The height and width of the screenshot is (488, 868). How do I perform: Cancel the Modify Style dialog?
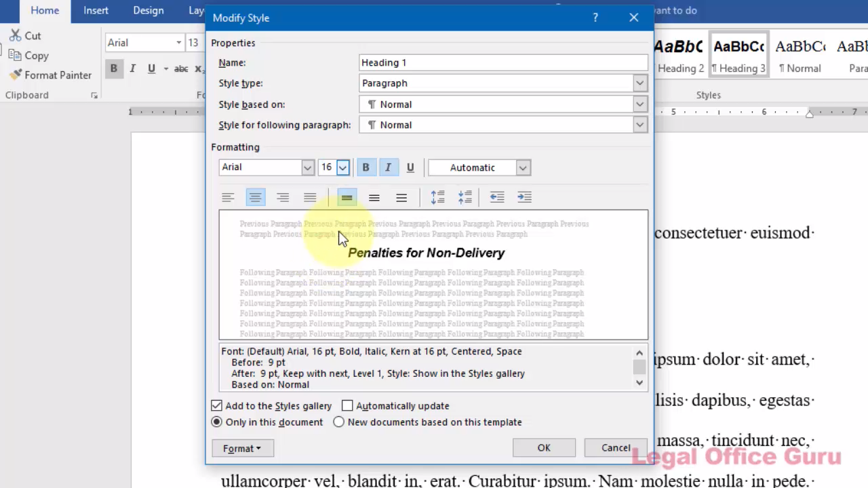click(616, 447)
